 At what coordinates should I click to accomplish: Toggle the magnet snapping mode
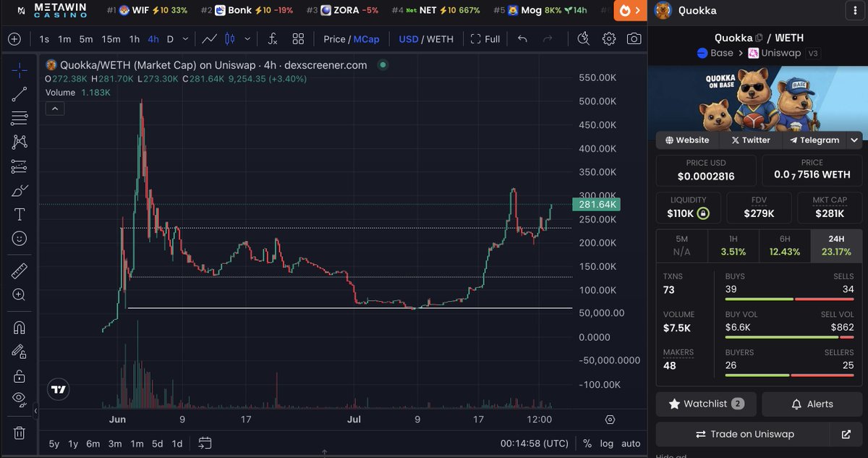[20, 327]
